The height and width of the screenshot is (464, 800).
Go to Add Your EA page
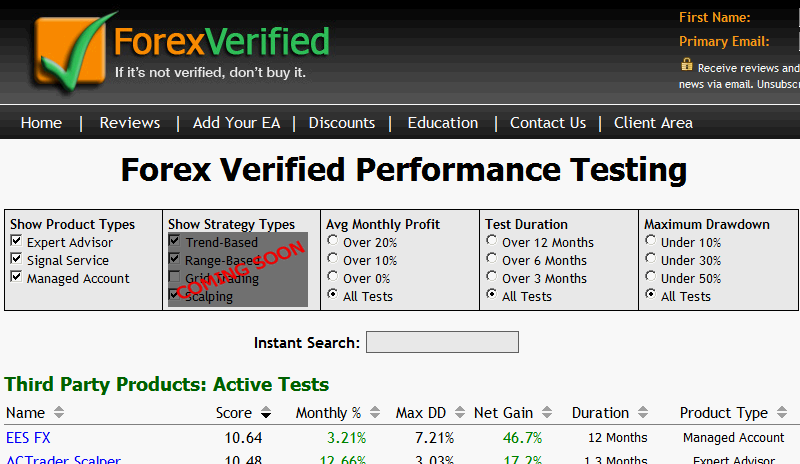tap(236, 123)
